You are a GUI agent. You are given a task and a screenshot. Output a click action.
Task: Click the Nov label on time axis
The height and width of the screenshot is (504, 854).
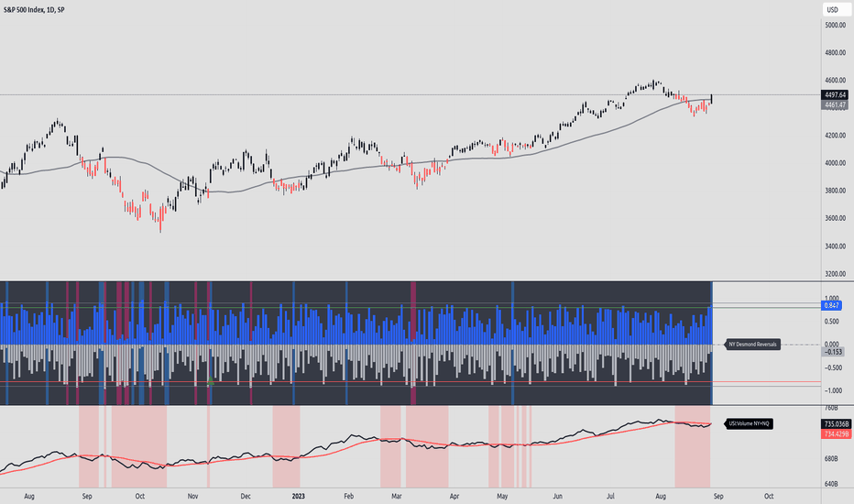pyautogui.click(x=192, y=497)
